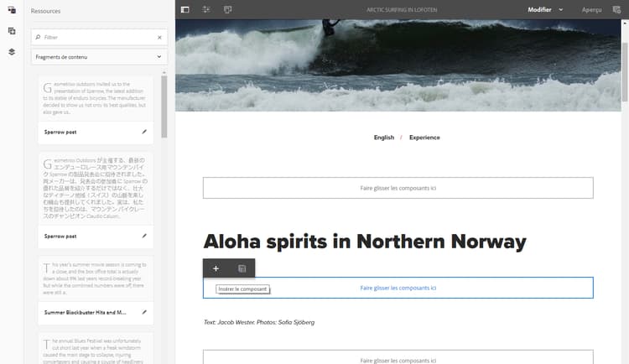Image resolution: width=629 pixels, height=364 pixels.
Task: Click the annotate mode icon top right
Action: point(616,9)
